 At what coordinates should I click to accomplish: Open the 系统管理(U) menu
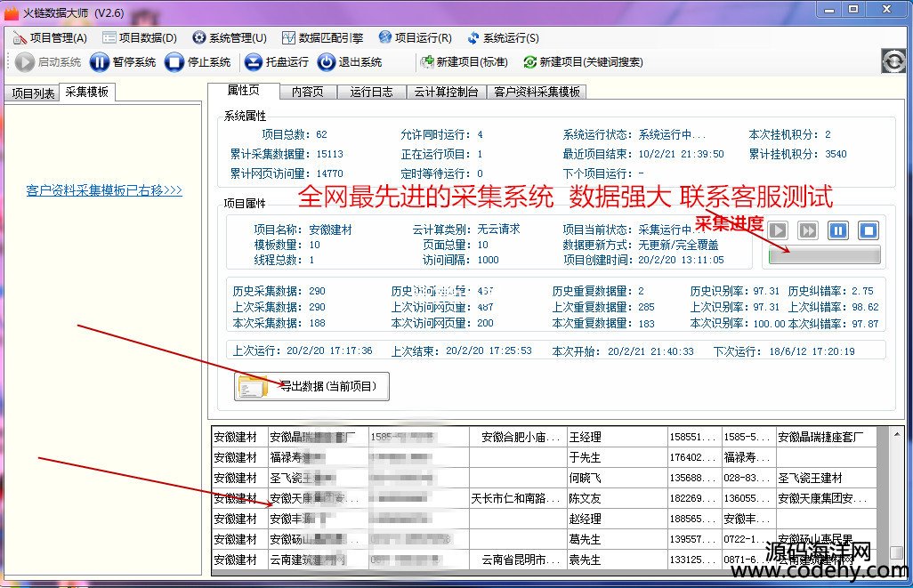click(230, 38)
